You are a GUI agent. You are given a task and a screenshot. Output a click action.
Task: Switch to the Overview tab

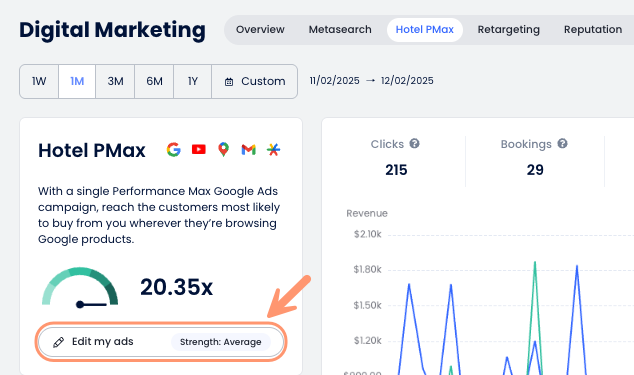point(260,30)
